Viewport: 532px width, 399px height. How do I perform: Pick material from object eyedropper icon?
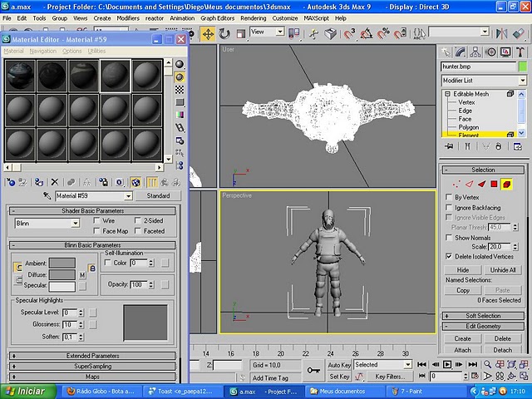coord(47,196)
